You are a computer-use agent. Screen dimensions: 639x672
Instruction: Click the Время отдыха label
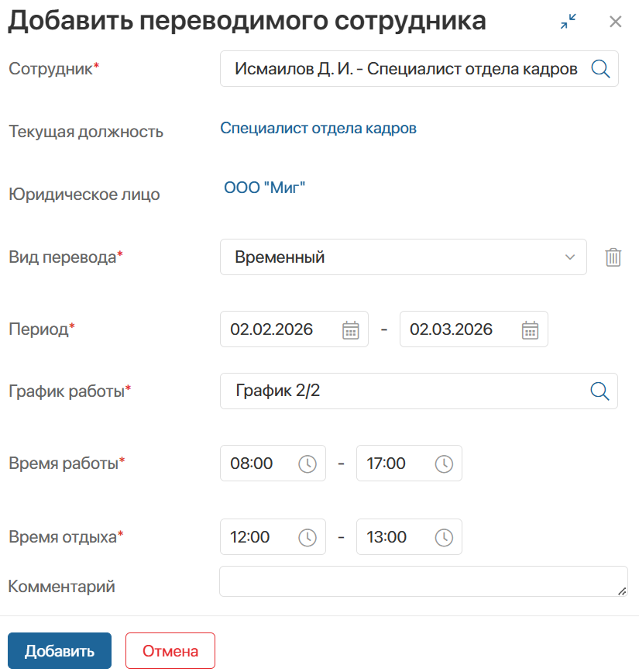coord(66,537)
